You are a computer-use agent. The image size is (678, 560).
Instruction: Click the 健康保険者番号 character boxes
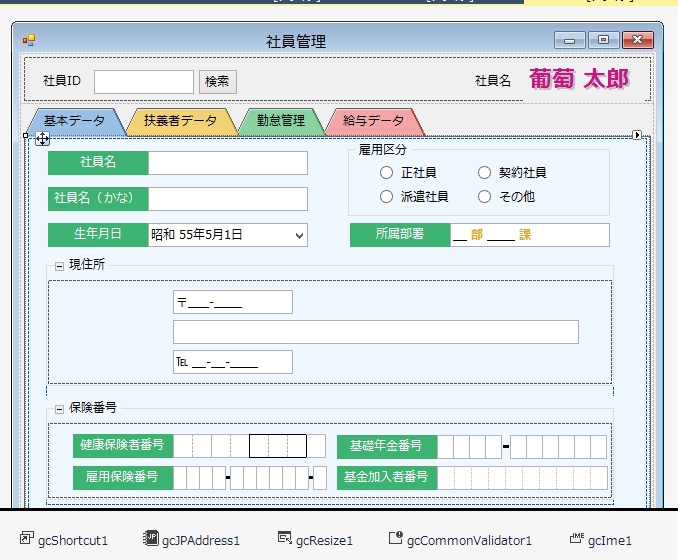coord(249,446)
